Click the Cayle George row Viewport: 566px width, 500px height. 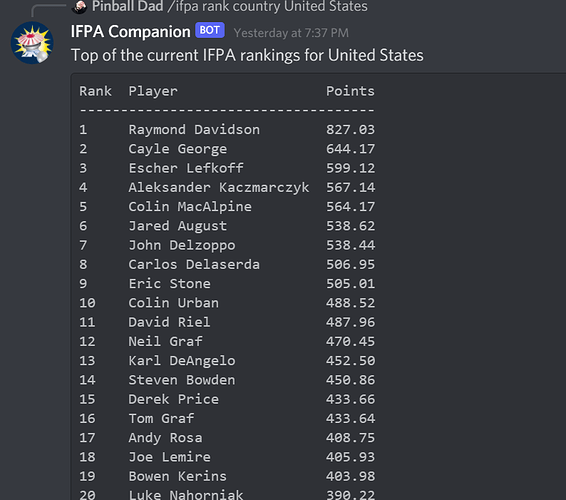click(x=227, y=149)
